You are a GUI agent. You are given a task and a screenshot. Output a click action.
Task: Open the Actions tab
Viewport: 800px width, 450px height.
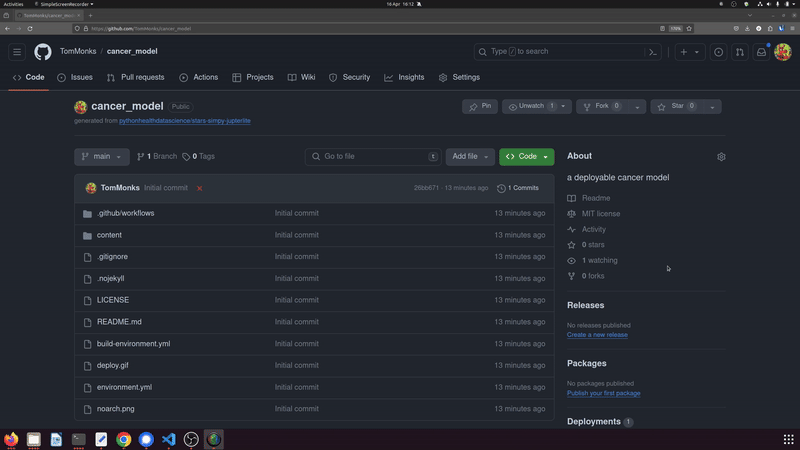(x=198, y=78)
